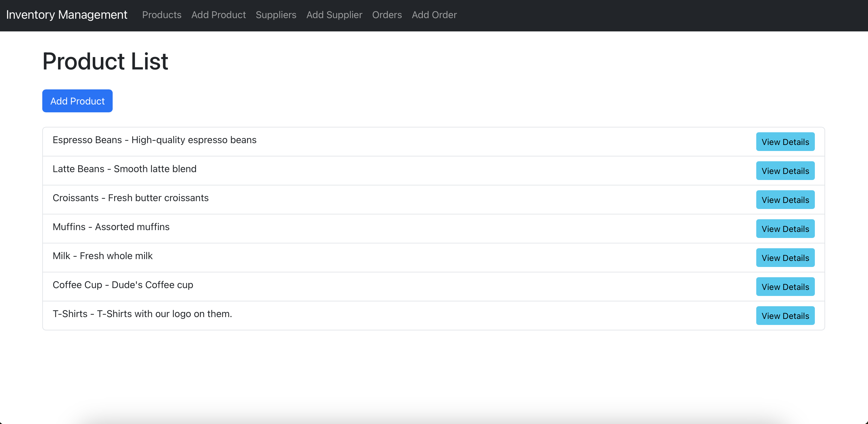
Task: View Details for Milk
Action: click(x=785, y=258)
